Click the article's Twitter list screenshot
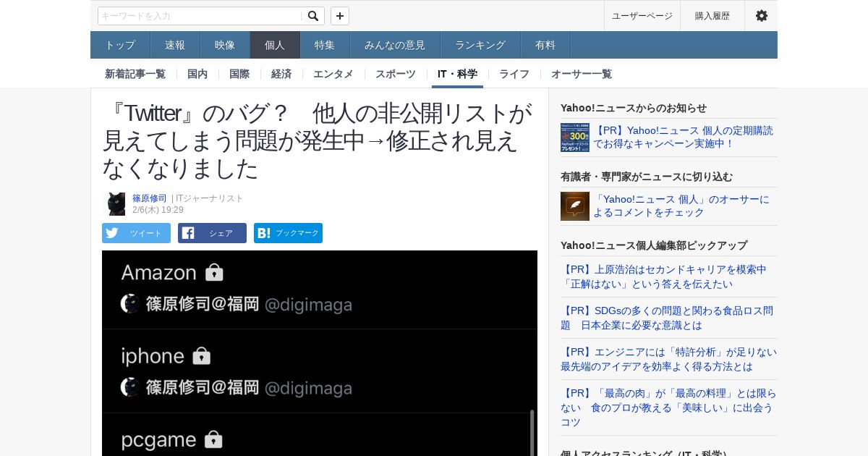Viewport: 868px width, 456px height. click(x=320, y=353)
